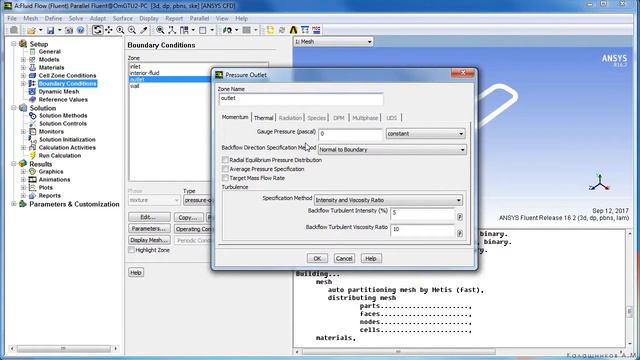The height and width of the screenshot is (360, 640).
Task: Click Help in Pressure Outlet dialog
Action: 371,258
